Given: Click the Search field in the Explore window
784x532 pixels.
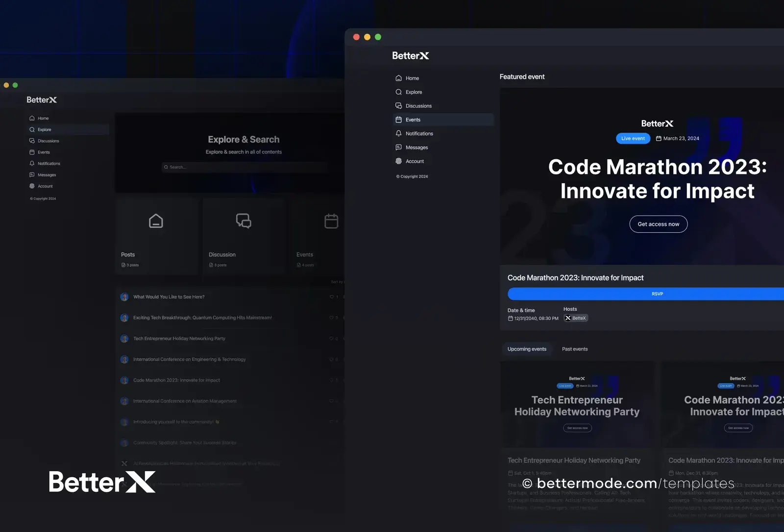Looking at the screenshot, I should pyautogui.click(x=245, y=167).
